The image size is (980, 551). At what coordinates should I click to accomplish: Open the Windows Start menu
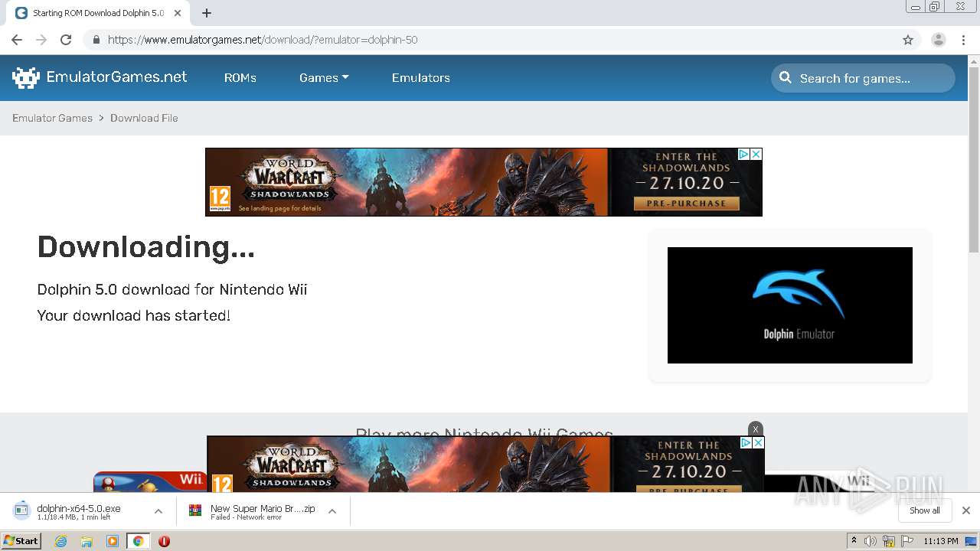pos(21,541)
